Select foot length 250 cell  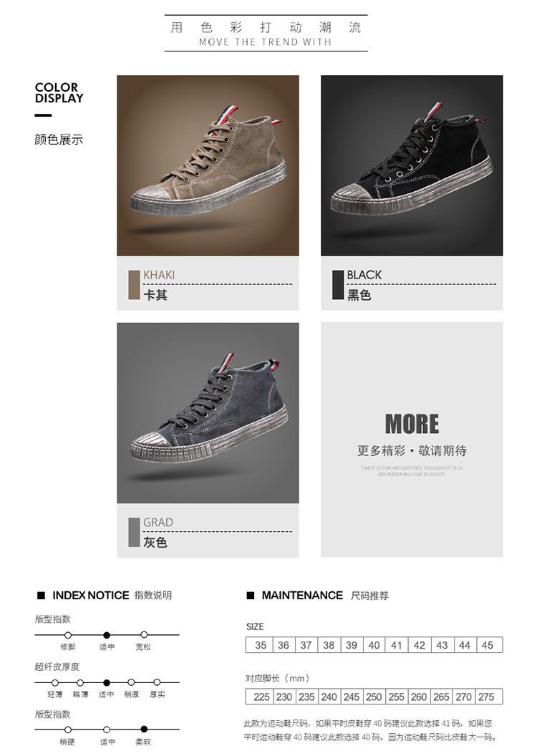click(374, 697)
